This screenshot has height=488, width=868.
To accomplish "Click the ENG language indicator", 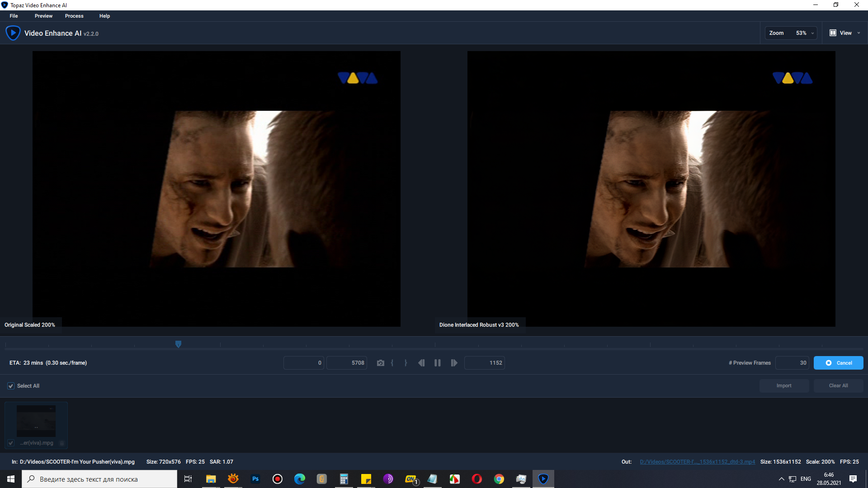I will click(806, 479).
